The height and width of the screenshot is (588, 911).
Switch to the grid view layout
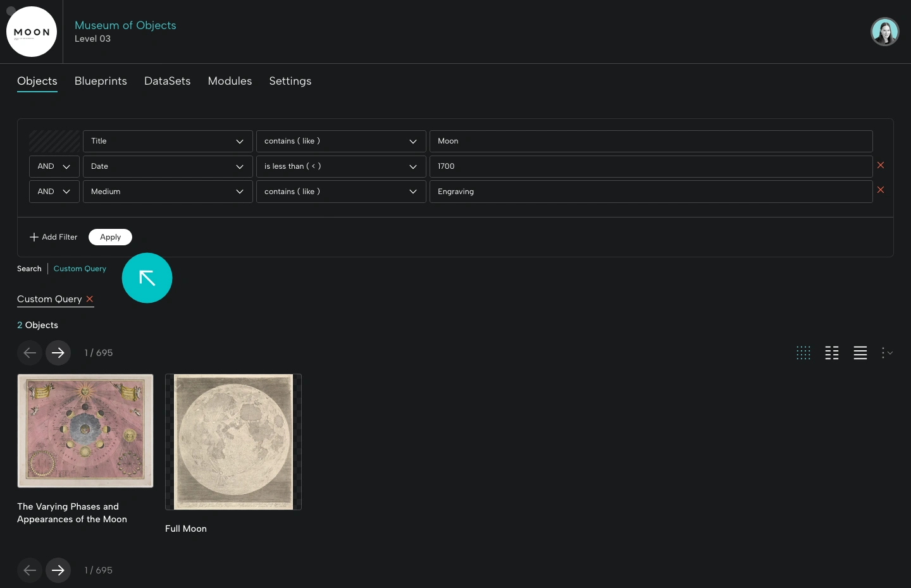point(803,353)
